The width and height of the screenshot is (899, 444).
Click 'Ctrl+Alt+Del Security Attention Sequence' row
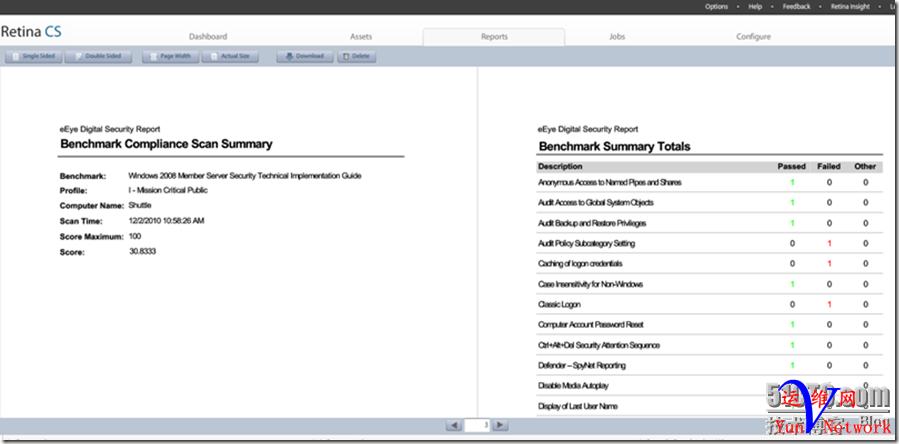point(710,345)
